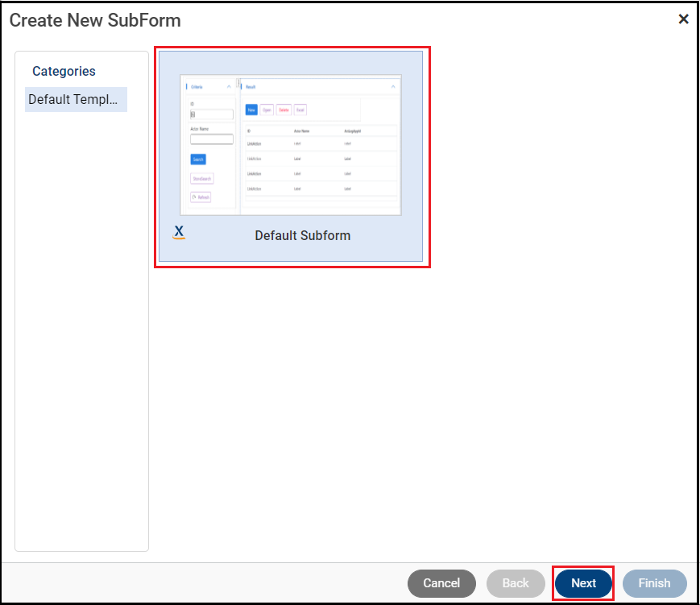Collapse the Criteria panel in the preview

(228, 87)
